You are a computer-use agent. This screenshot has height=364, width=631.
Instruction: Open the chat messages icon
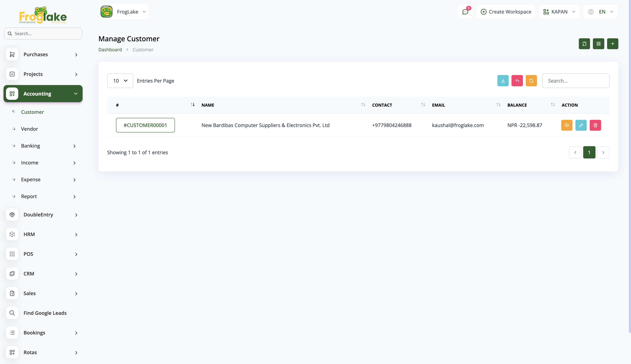coord(465,12)
